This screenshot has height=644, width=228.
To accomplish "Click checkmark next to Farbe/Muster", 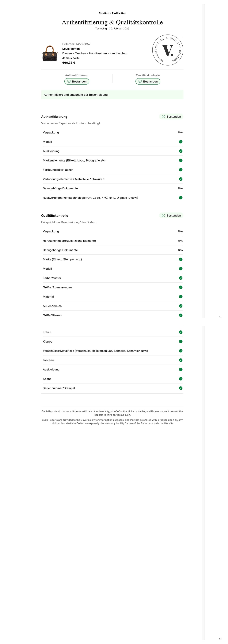I will 181,278.
